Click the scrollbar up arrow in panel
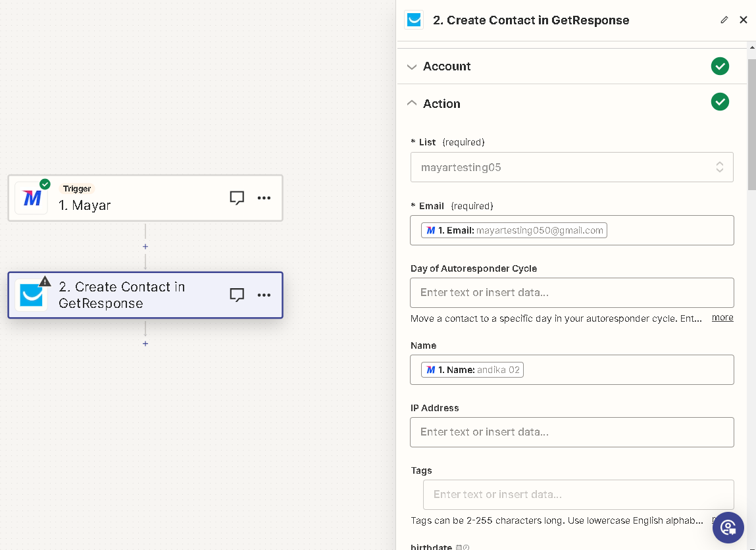The width and height of the screenshot is (756, 550). pyautogui.click(x=751, y=47)
